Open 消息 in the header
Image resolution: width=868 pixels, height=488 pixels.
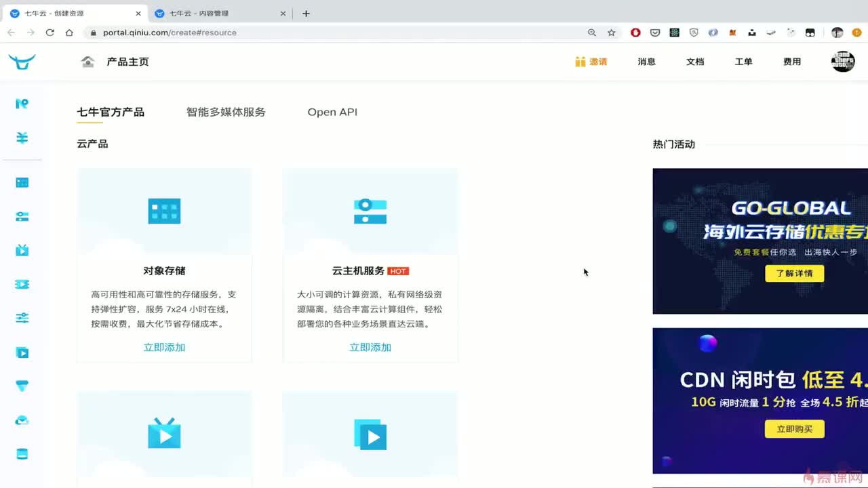coord(646,62)
